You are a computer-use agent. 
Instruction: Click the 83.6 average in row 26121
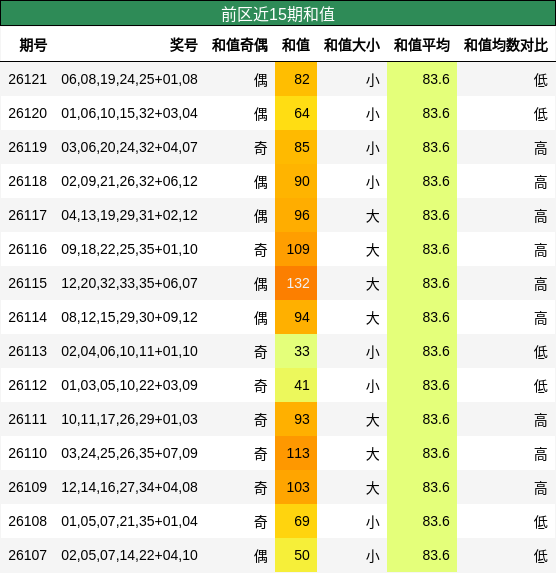(x=422, y=79)
